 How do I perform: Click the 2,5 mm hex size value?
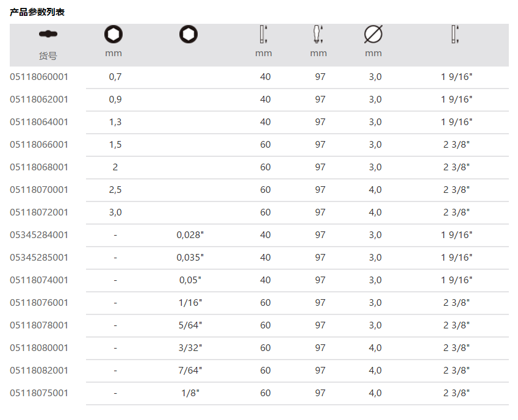pyautogui.click(x=115, y=190)
